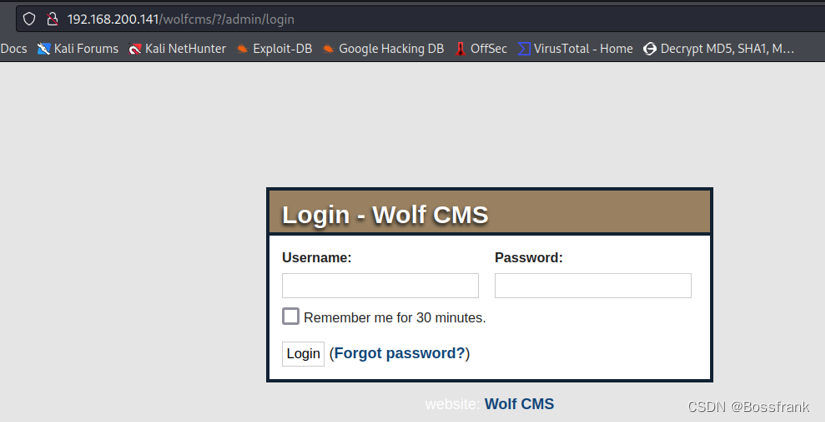This screenshot has height=422, width=825.
Task: Click the insecure connection padlock icon
Action: click(52, 19)
